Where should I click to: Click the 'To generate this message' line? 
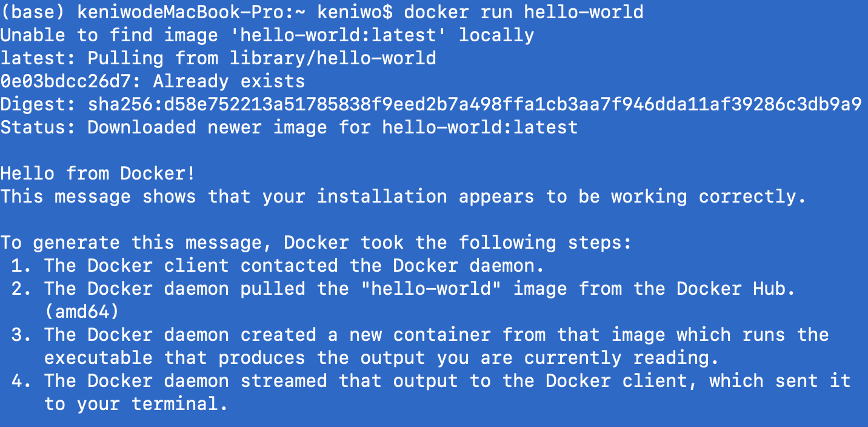pyautogui.click(x=316, y=243)
